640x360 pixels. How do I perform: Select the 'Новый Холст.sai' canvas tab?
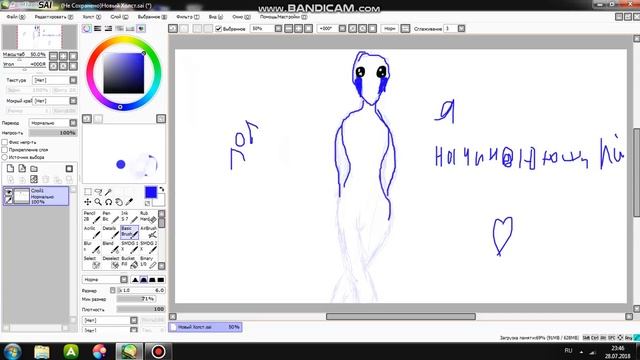coord(205,327)
